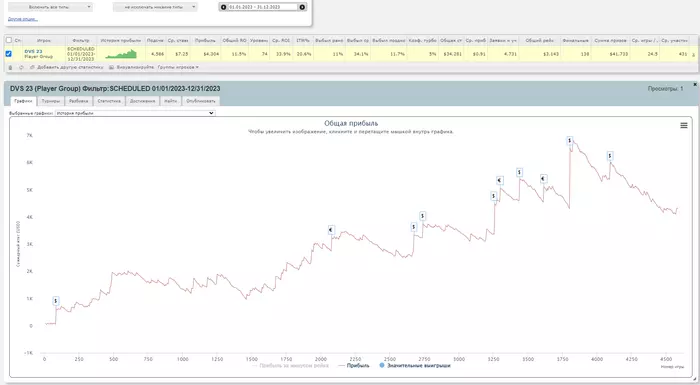Image resolution: width=700 pixels, height=385 pixels.
Task: Click the $ win marker near game 80
Action: coord(56,301)
